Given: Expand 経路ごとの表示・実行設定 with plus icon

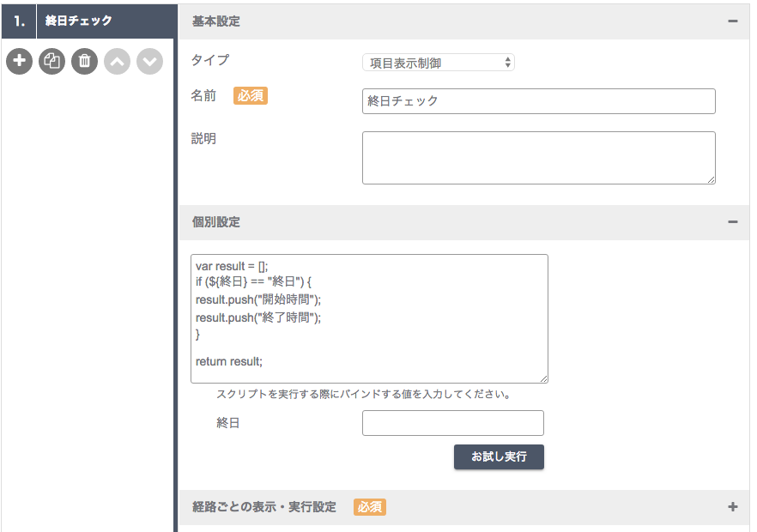Looking at the screenshot, I should [x=733, y=507].
